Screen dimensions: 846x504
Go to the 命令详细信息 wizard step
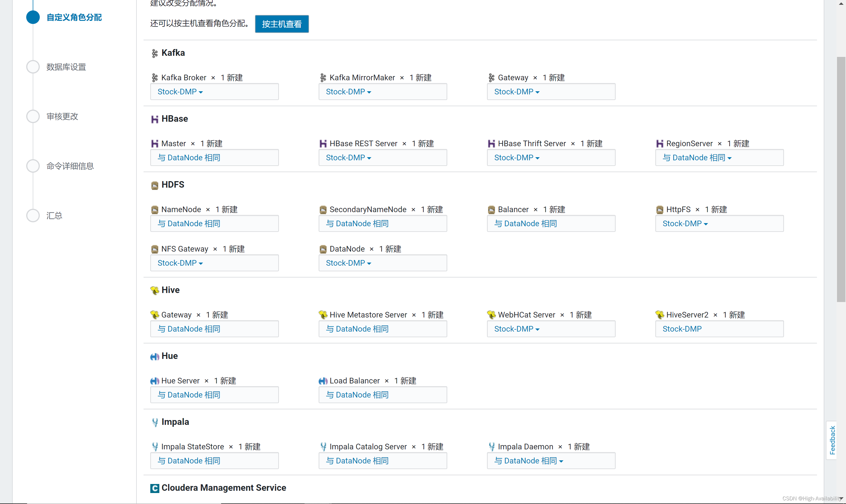click(x=70, y=166)
